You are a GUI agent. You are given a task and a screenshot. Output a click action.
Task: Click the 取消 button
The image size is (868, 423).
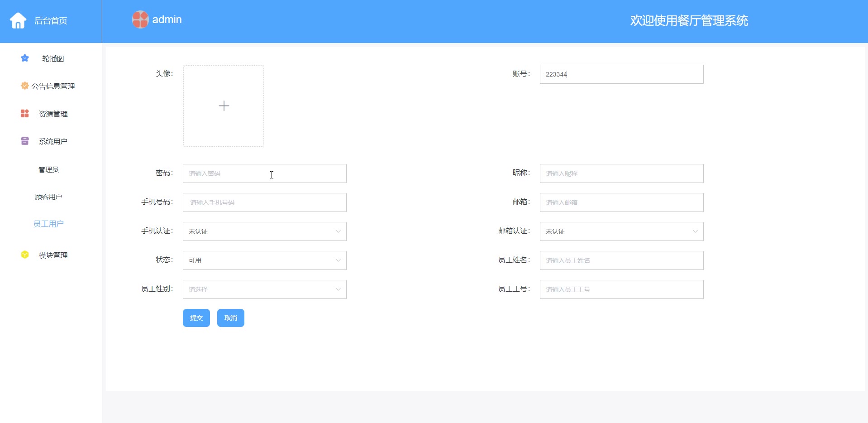click(231, 318)
